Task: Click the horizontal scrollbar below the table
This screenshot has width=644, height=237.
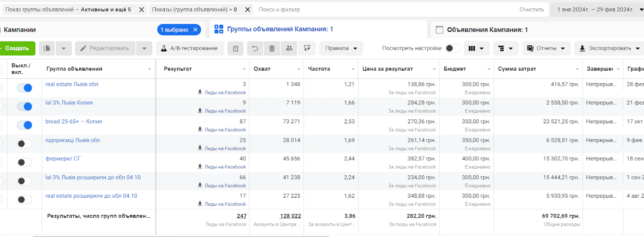Action: point(181,236)
